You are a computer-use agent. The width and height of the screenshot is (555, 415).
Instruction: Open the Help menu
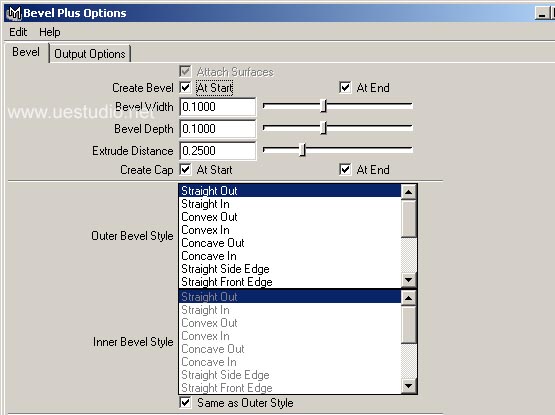[x=50, y=32]
